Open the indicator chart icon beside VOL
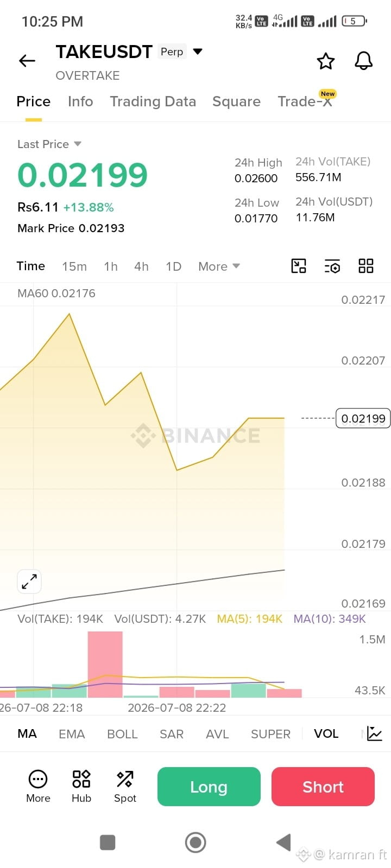The image size is (391, 868). pyautogui.click(x=375, y=733)
